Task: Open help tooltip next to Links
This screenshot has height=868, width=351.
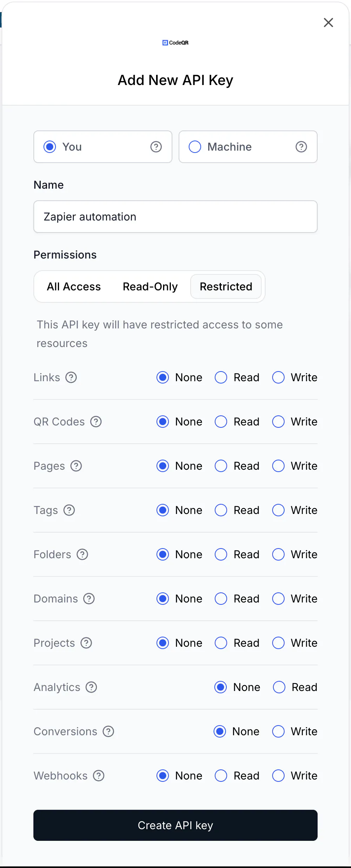Action: click(x=71, y=377)
